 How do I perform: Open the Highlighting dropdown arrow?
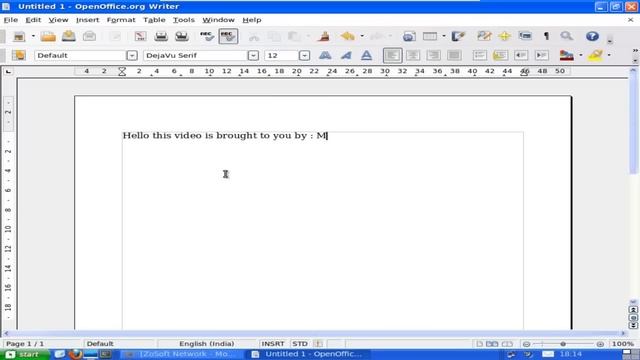[x=609, y=56]
